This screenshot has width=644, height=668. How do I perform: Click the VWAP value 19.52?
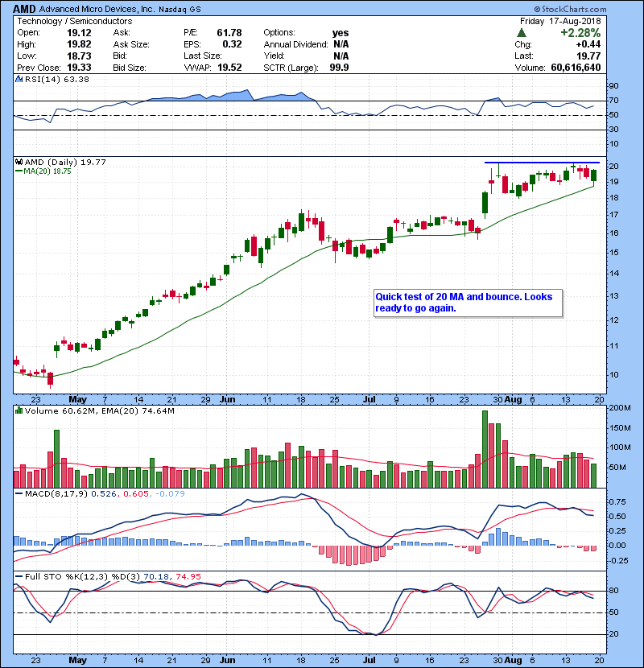229,68
